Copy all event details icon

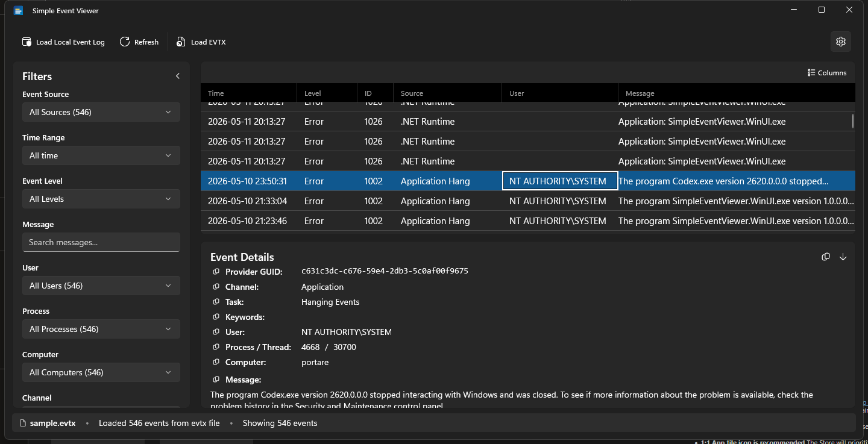[x=826, y=257]
